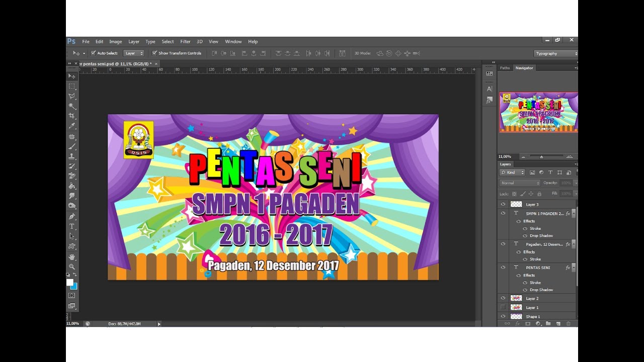Select the Rectangular Marquee tool
Viewport: 644px width, 362px height.
pyautogui.click(x=72, y=86)
